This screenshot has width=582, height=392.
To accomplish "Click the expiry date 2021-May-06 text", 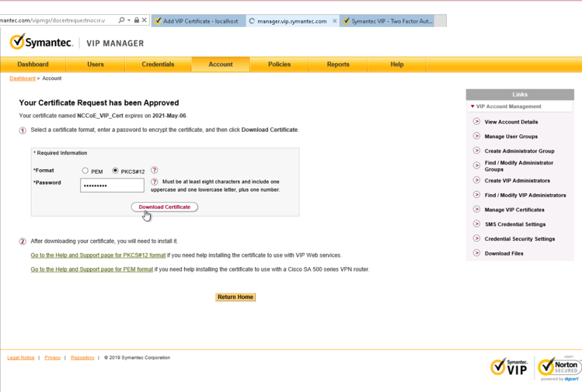I will [169, 116].
